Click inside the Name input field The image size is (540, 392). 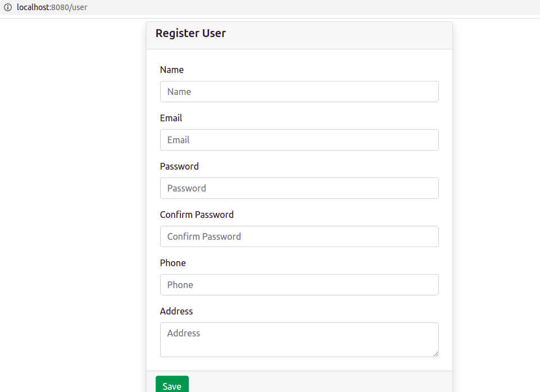[299, 92]
